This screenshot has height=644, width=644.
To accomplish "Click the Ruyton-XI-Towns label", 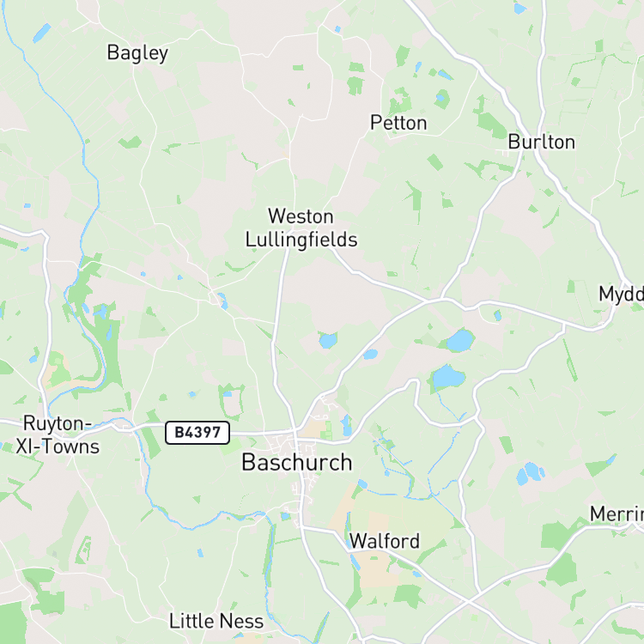I will pos(58,435).
